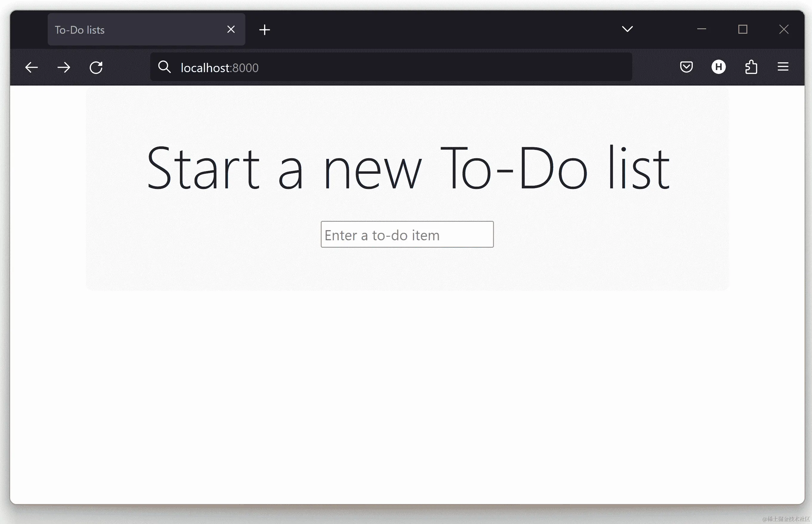Viewport: 812px width, 524px height.
Task: Reload the localhost:8000 page
Action: 96,67
